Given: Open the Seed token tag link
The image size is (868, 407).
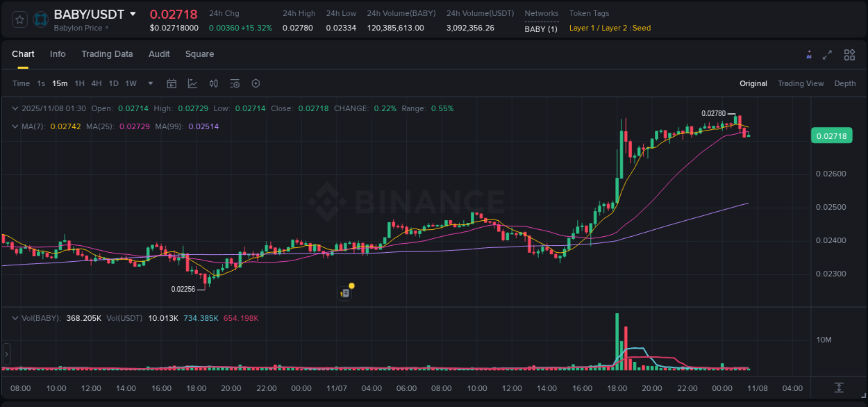Looking at the screenshot, I should [642, 28].
